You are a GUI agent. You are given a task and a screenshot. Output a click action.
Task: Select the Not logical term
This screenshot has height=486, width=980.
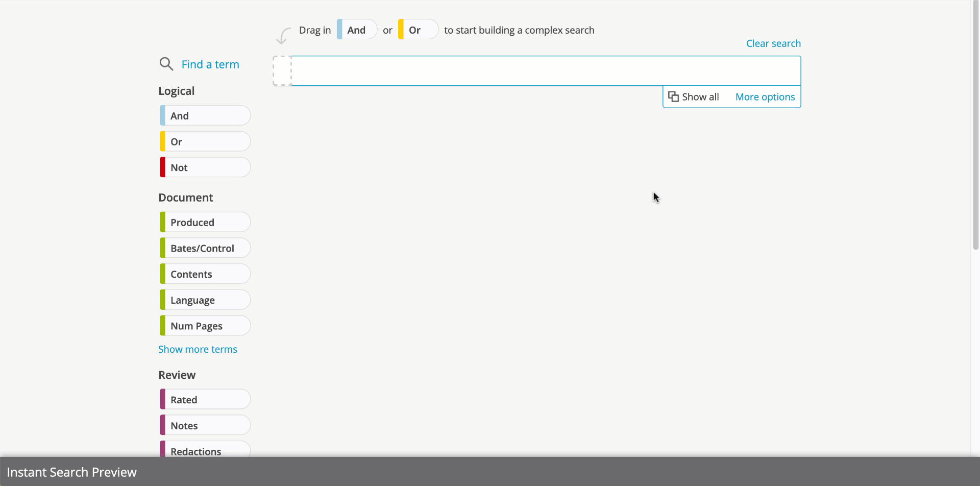205,167
